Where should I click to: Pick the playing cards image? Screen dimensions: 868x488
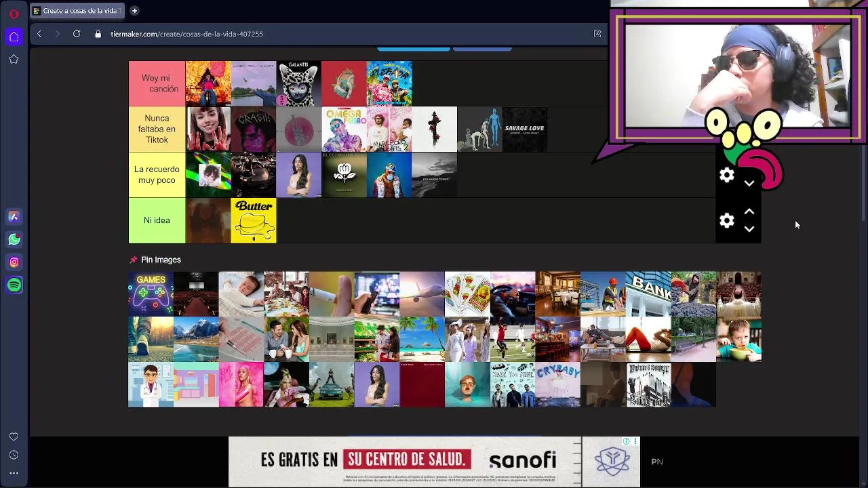pyautogui.click(x=467, y=294)
